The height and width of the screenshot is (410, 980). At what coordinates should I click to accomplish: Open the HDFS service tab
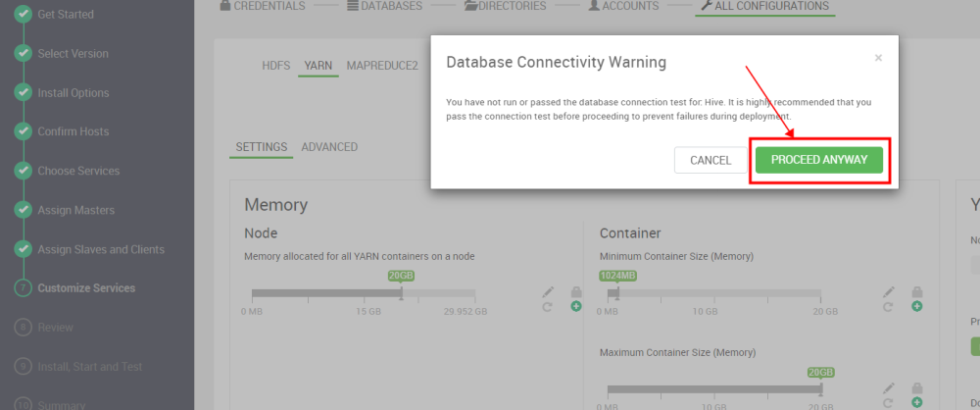(276, 66)
